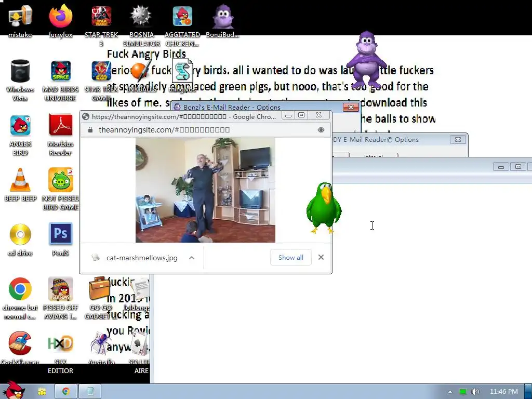Screen dimensions: 532x399
Task: Open the NOT PISSED BIRD GAME icon
Action: tap(60, 180)
